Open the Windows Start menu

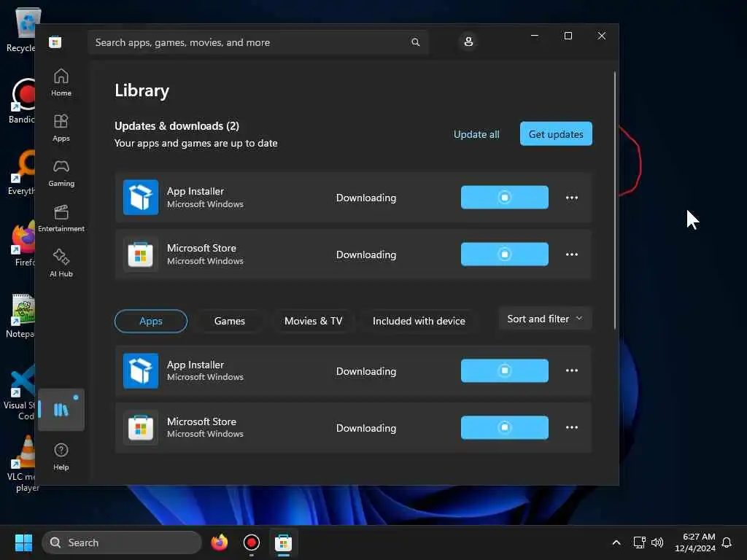[x=23, y=542]
